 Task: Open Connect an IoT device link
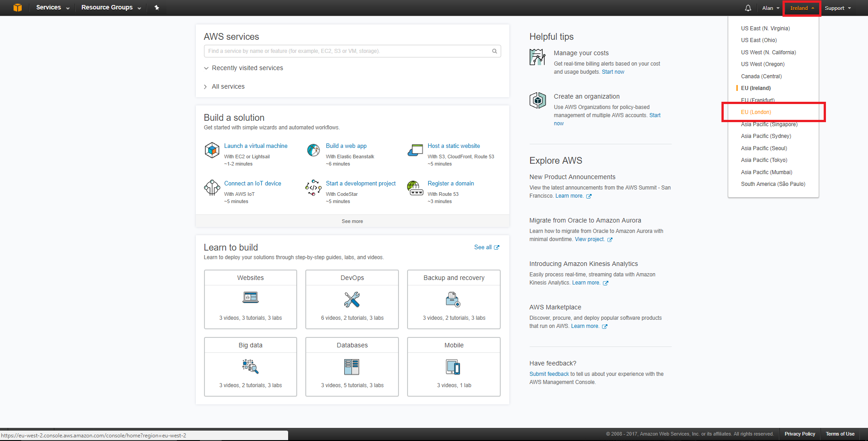click(252, 184)
